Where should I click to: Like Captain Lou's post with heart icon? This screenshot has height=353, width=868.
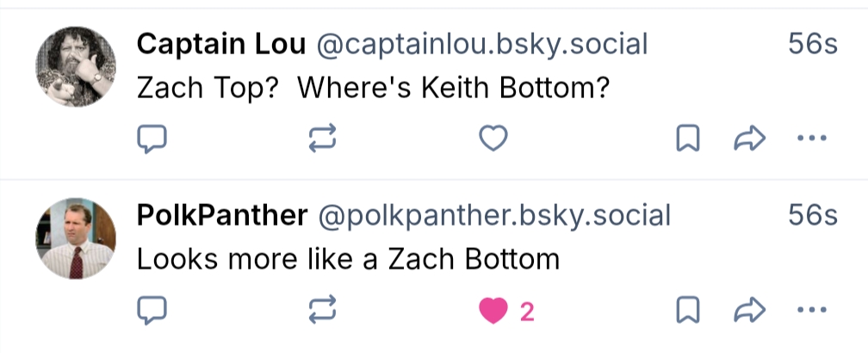[493, 139]
